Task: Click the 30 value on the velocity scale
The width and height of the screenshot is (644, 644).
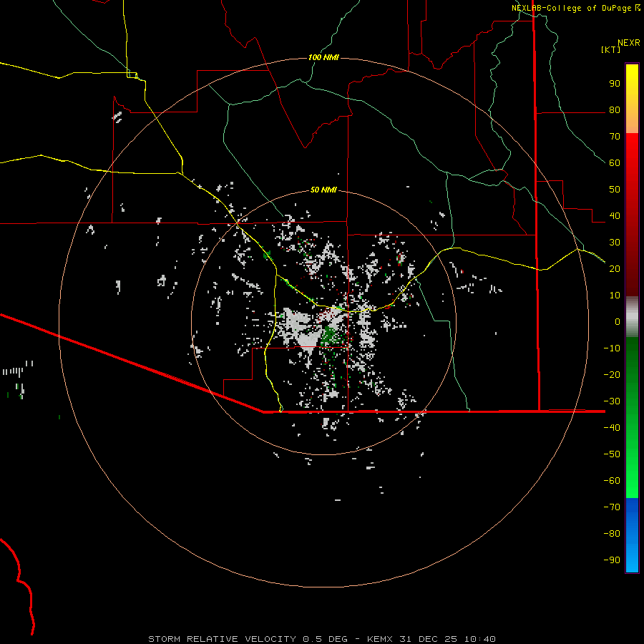Action: pos(615,243)
